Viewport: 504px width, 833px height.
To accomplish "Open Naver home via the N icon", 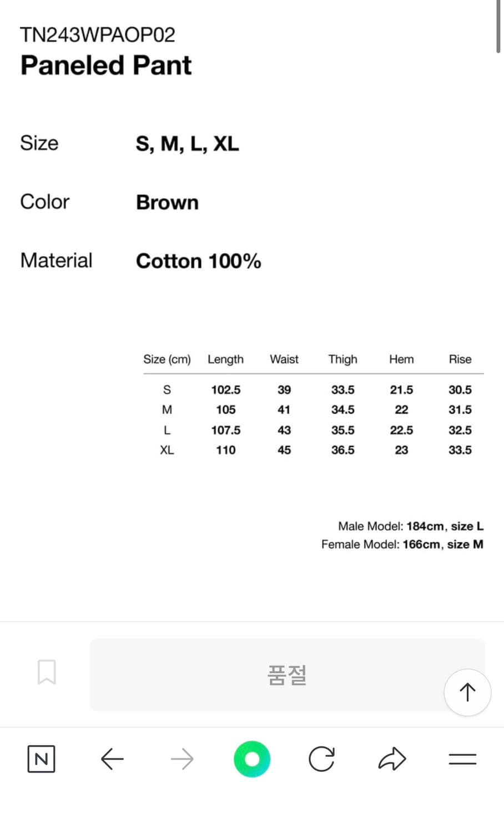I will click(41, 759).
